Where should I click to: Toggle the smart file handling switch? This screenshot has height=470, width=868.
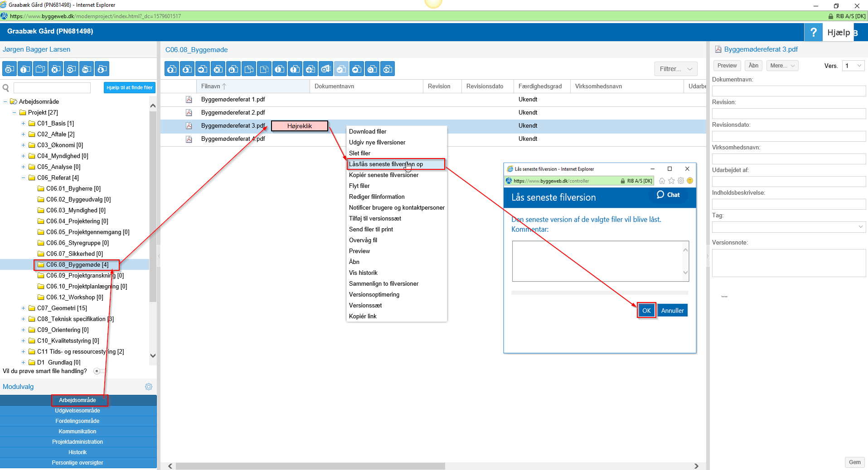click(99, 371)
